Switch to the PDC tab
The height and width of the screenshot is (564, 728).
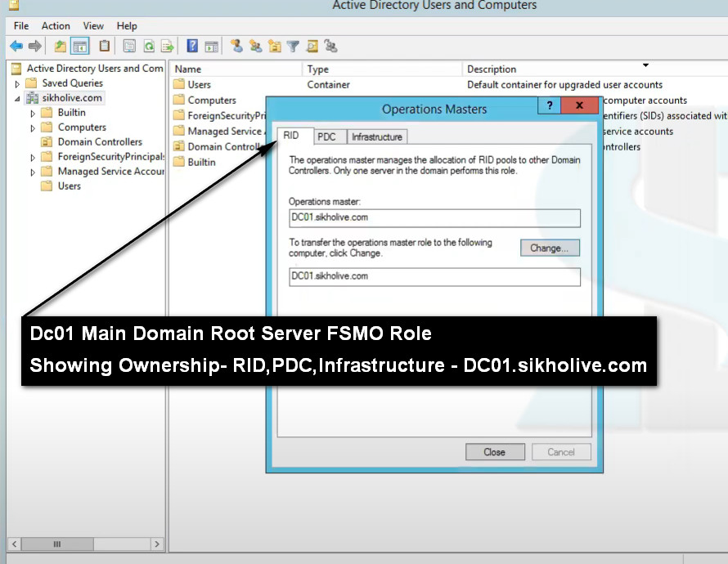326,137
